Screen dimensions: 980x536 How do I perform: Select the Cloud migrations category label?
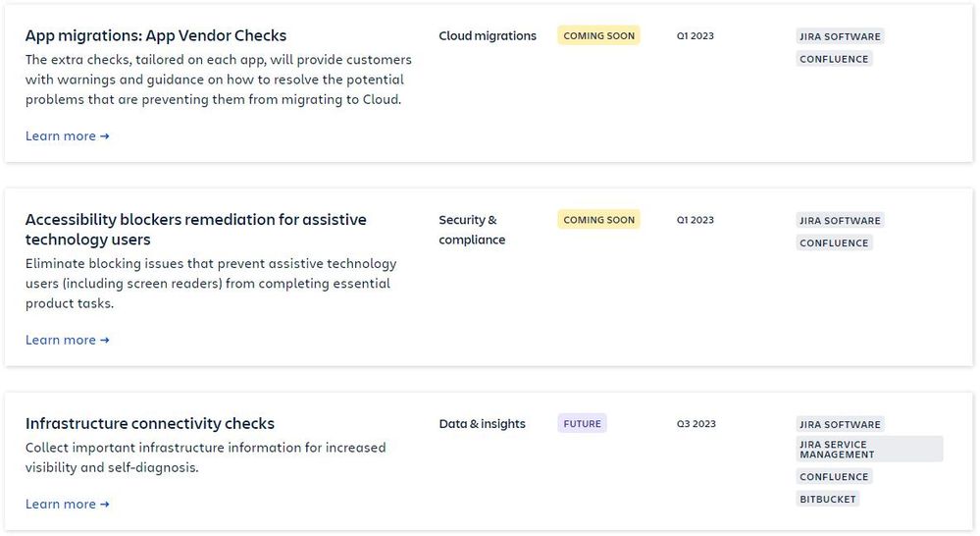pyautogui.click(x=488, y=35)
